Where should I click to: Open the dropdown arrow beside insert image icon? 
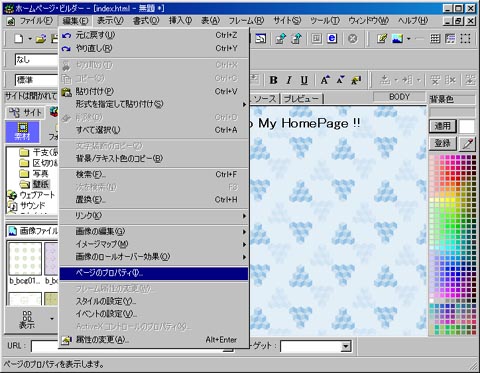click(x=409, y=39)
